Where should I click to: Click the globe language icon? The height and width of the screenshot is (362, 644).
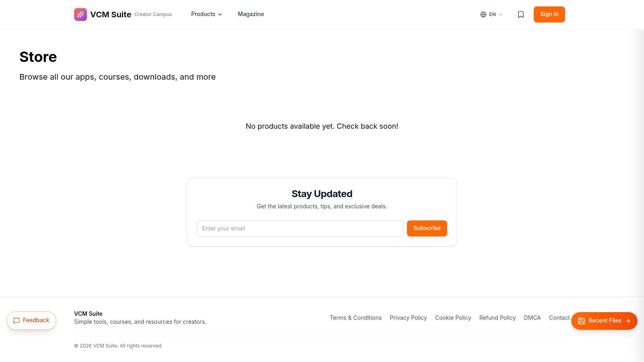pyautogui.click(x=483, y=14)
